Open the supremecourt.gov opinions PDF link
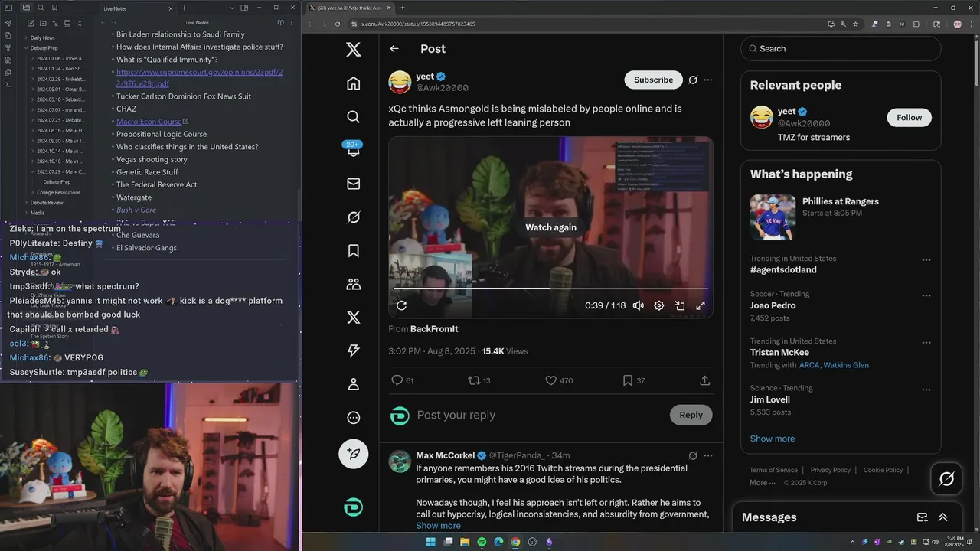Viewport: 980px width, 551px height. pyautogui.click(x=199, y=77)
